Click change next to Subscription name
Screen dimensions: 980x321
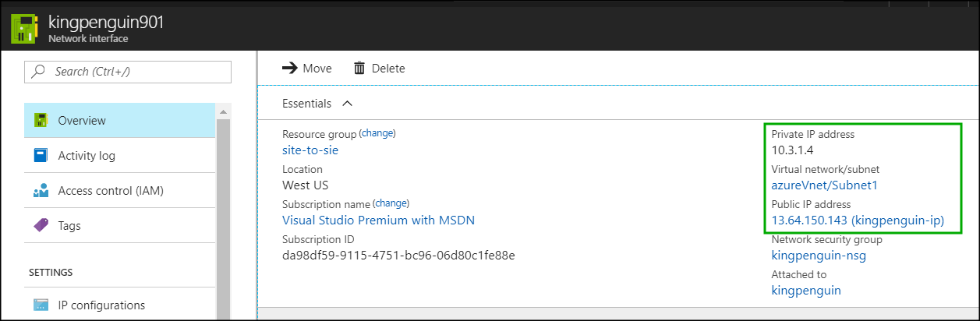[x=391, y=203]
